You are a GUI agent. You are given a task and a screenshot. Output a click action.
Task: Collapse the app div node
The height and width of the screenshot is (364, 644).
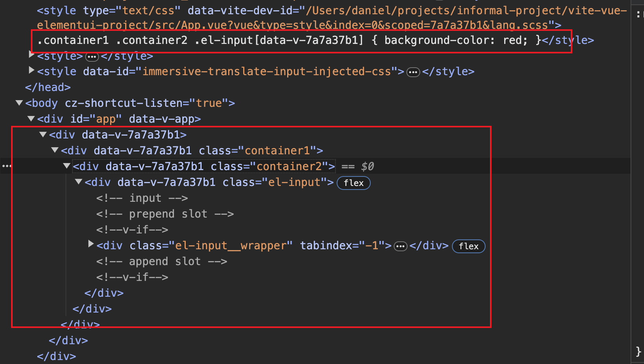point(30,118)
